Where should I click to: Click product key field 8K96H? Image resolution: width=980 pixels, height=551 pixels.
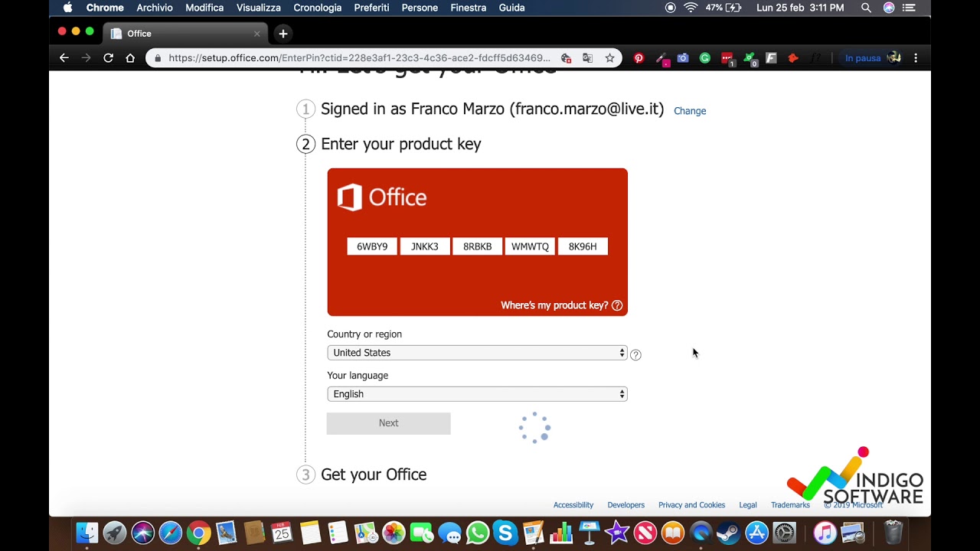click(x=583, y=246)
